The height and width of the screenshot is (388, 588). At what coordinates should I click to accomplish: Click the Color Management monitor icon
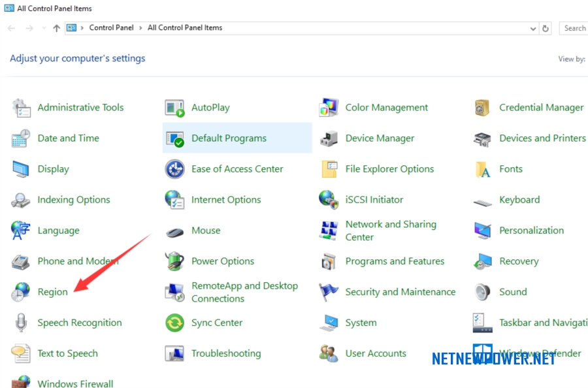click(x=329, y=108)
